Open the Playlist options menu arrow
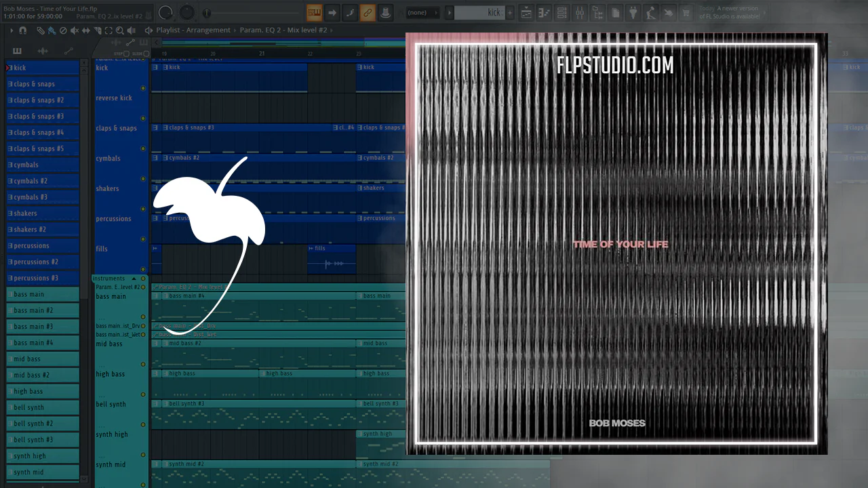868x488 pixels. [12, 30]
